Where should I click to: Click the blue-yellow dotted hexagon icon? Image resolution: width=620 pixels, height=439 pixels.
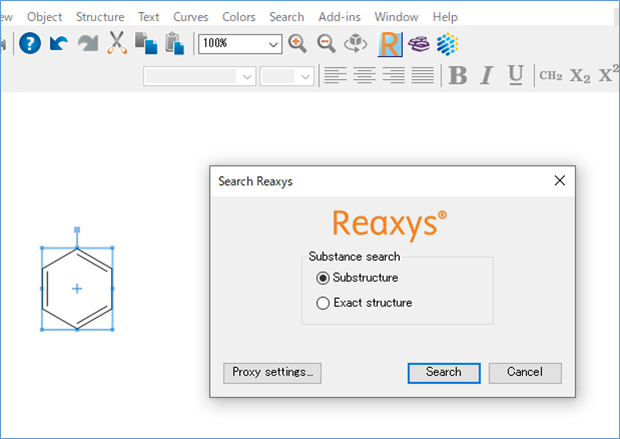click(x=448, y=44)
